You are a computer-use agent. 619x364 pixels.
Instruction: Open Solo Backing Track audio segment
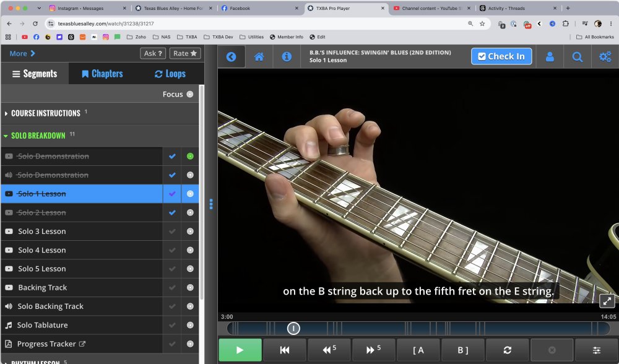(82, 306)
